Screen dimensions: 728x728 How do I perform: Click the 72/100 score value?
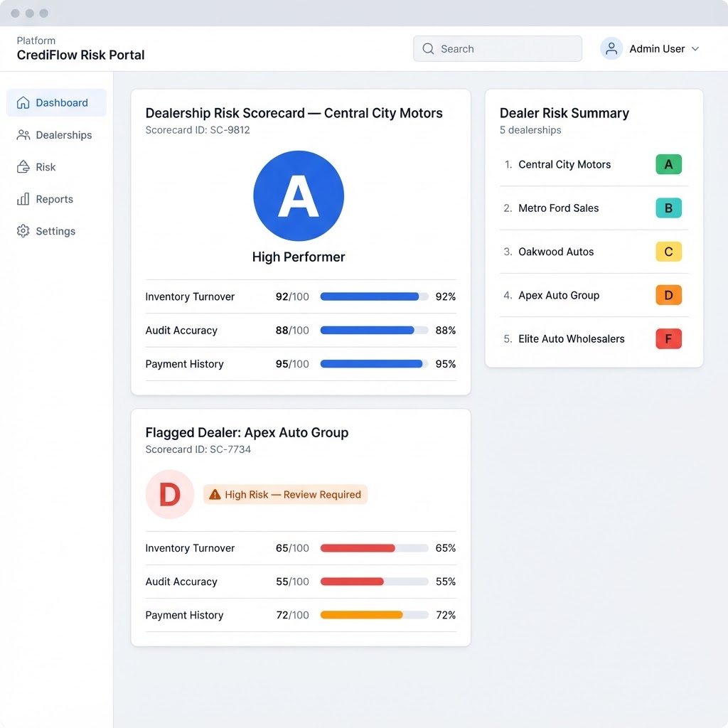[292, 615]
